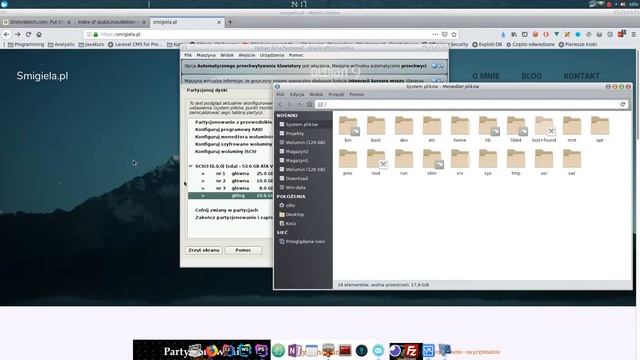Select Magazyn2 in the sidebar
The image size is (640, 360).
304,151
